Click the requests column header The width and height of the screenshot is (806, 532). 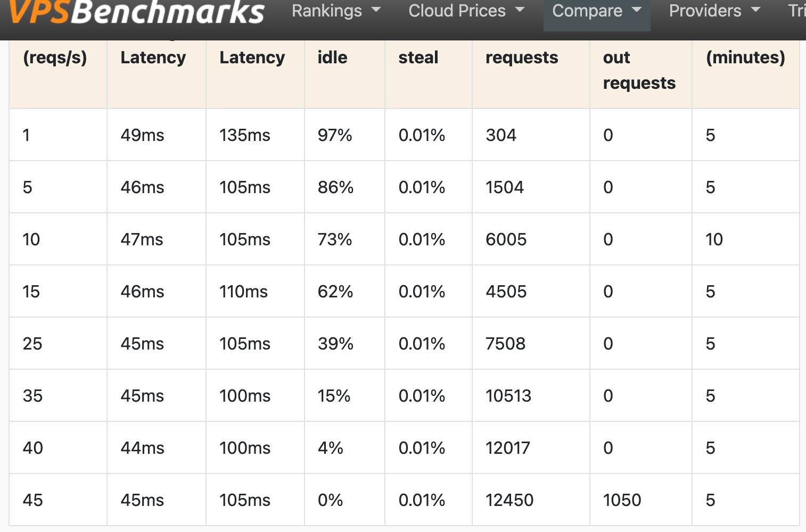coord(522,57)
